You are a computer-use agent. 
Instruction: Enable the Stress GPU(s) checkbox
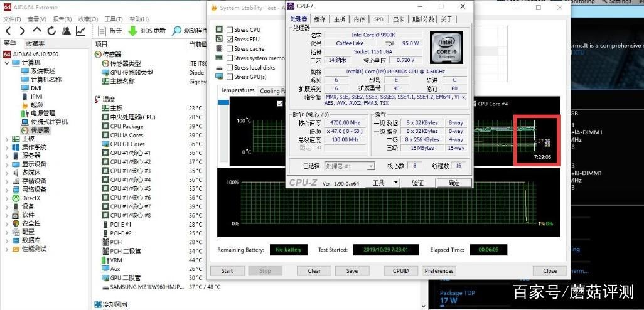(230, 77)
